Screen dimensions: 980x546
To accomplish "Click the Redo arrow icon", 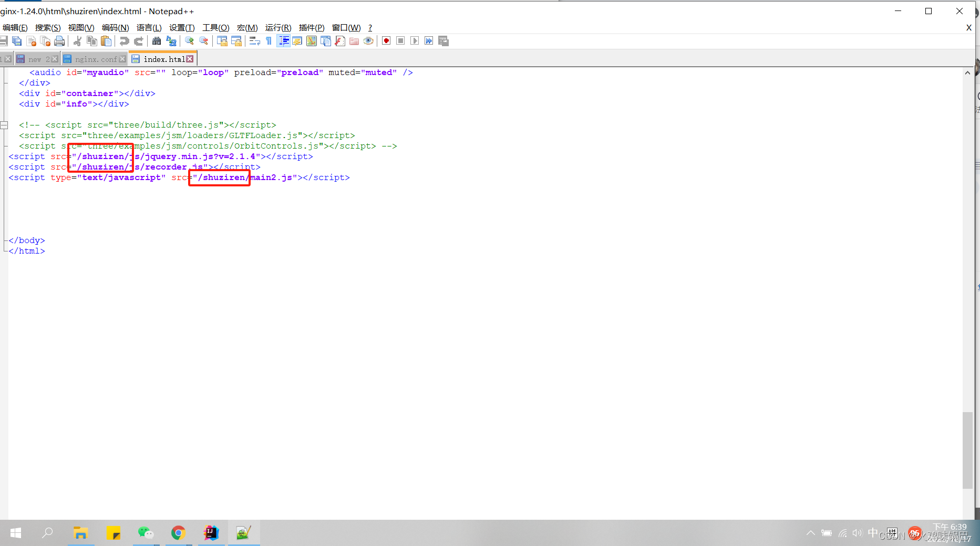I will point(139,41).
